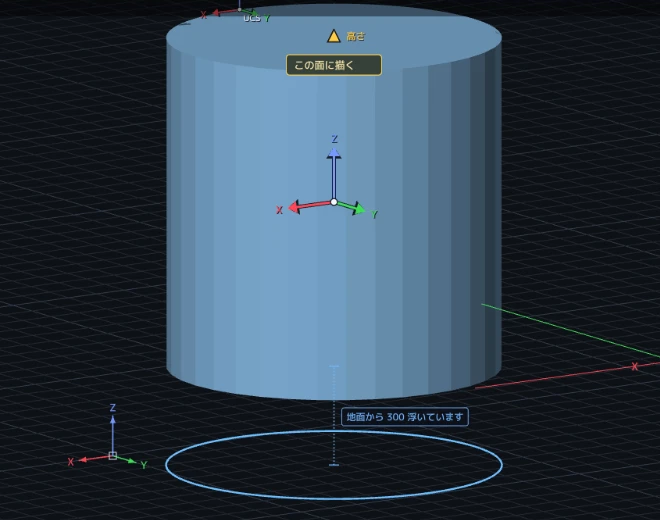Screen dimensions: 660x520
Task: Click the bottom tick of dotted elevation line
Action: point(334,465)
